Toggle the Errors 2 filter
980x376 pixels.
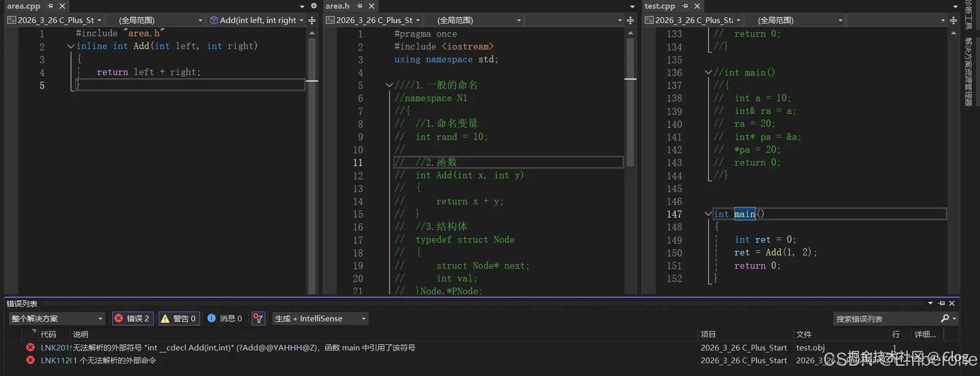coord(133,318)
